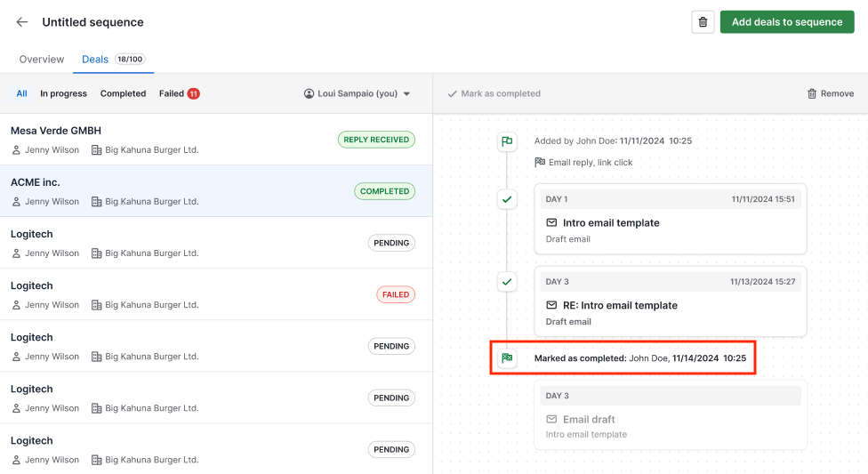Click the flag icon at timeline start

[507, 141]
